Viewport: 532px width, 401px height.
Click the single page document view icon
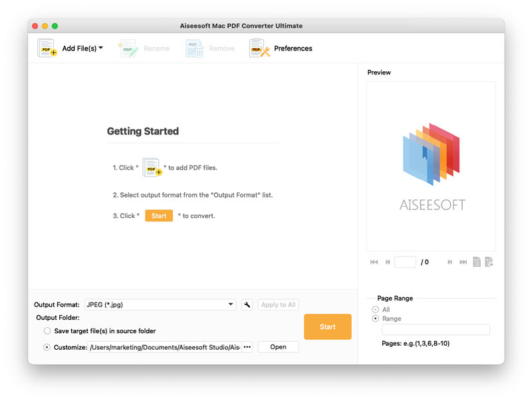[x=477, y=261]
